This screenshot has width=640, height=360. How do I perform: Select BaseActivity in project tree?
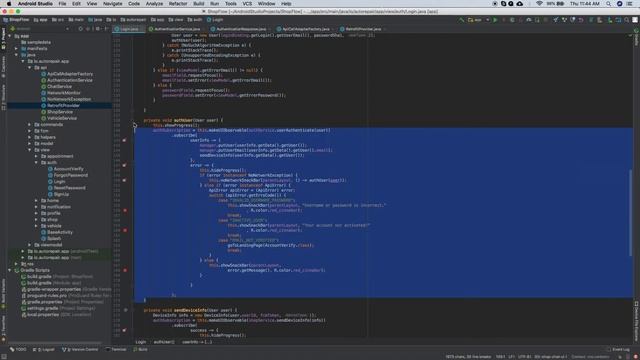(x=60, y=232)
